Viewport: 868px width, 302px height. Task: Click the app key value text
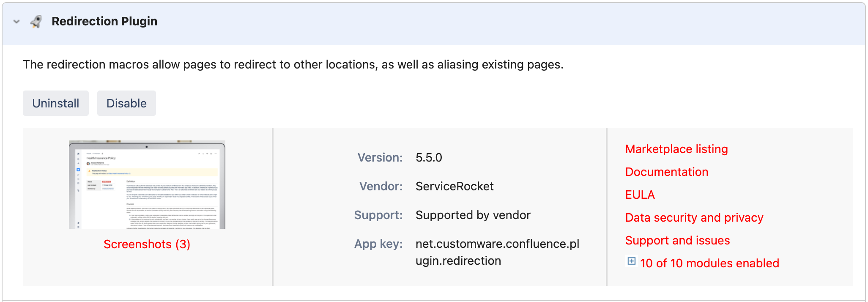[x=497, y=252]
